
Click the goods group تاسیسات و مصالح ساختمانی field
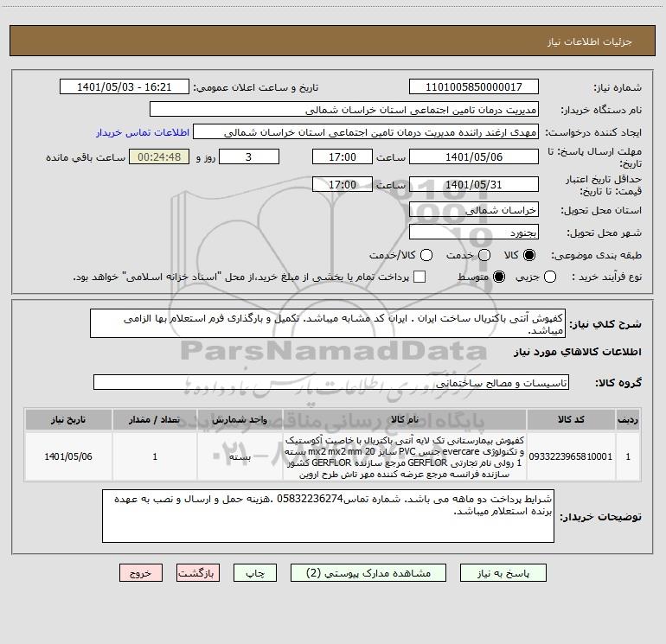point(331,382)
